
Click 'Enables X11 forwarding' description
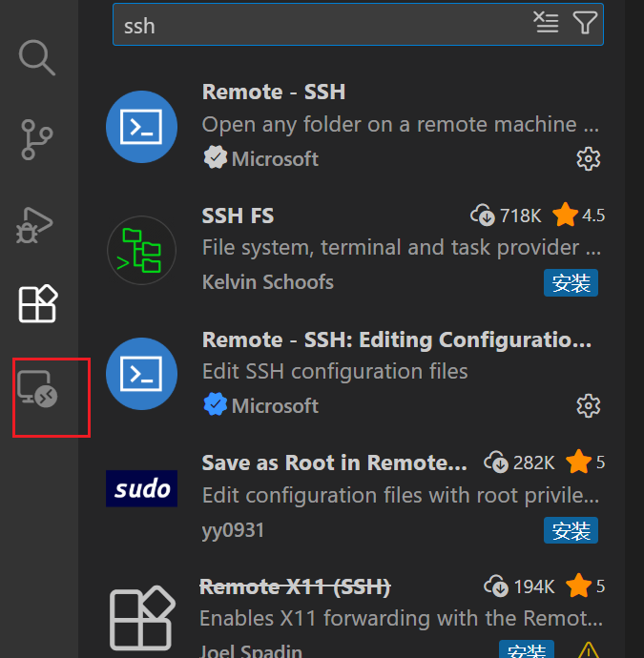click(x=402, y=619)
